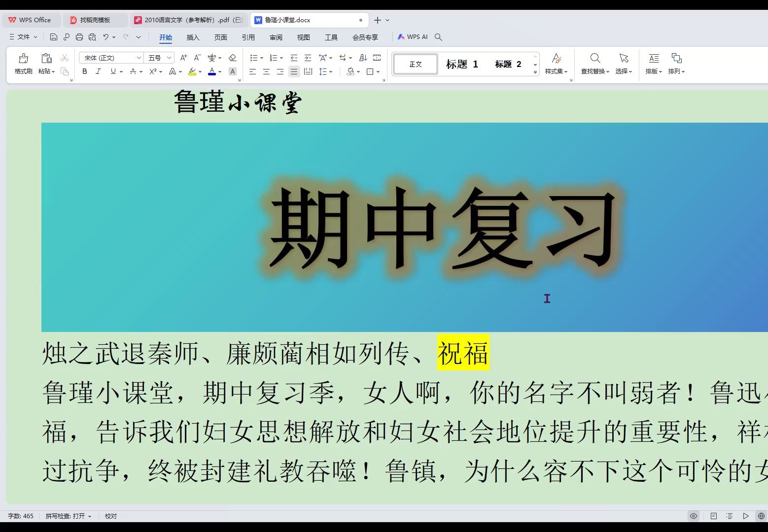Add a new document tab with plus button

click(x=378, y=20)
